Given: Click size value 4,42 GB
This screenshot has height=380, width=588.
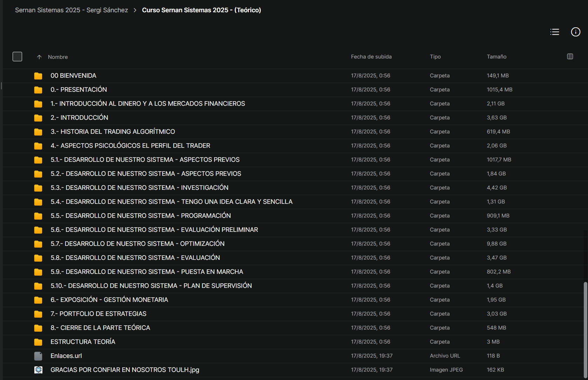Looking at the screenshot, I should [497, 188].
